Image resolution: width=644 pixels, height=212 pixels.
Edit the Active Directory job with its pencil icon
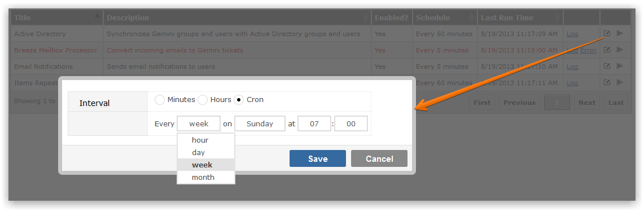(x=607, y=33)
